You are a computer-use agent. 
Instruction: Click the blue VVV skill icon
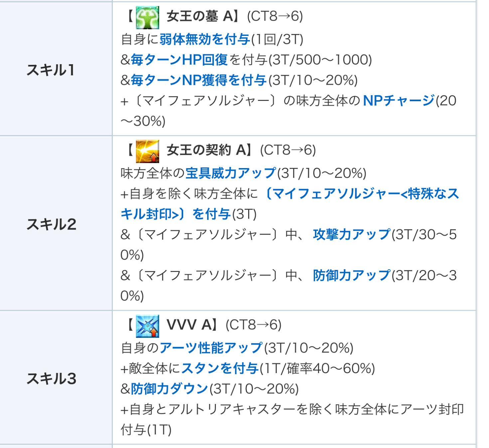tap(147, 326)
